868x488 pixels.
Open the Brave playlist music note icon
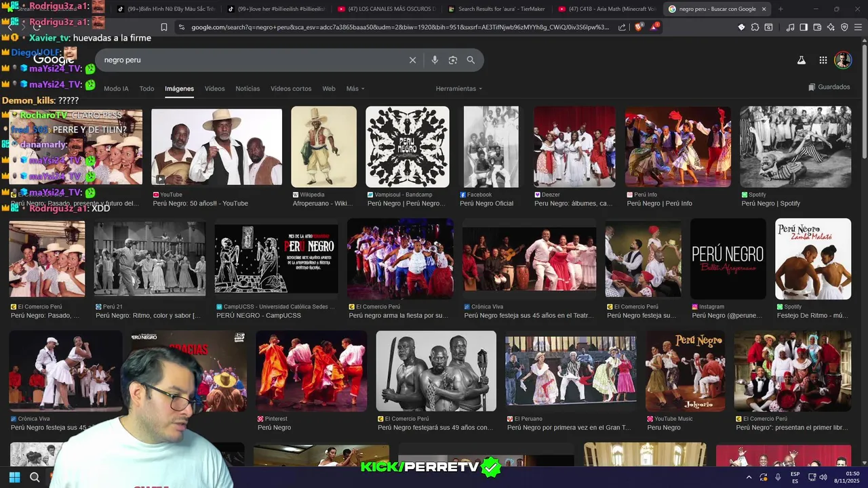point(790,27)
